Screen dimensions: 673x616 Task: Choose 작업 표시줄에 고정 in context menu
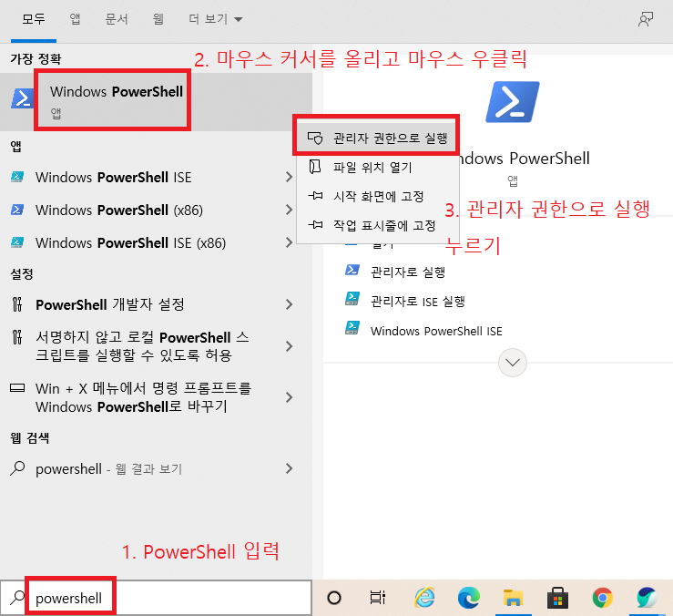(378, 225)
